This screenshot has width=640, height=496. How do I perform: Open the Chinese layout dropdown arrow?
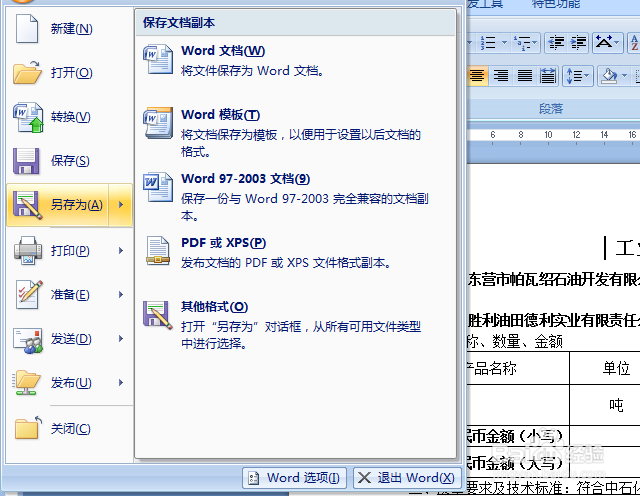tap(617, 42)
